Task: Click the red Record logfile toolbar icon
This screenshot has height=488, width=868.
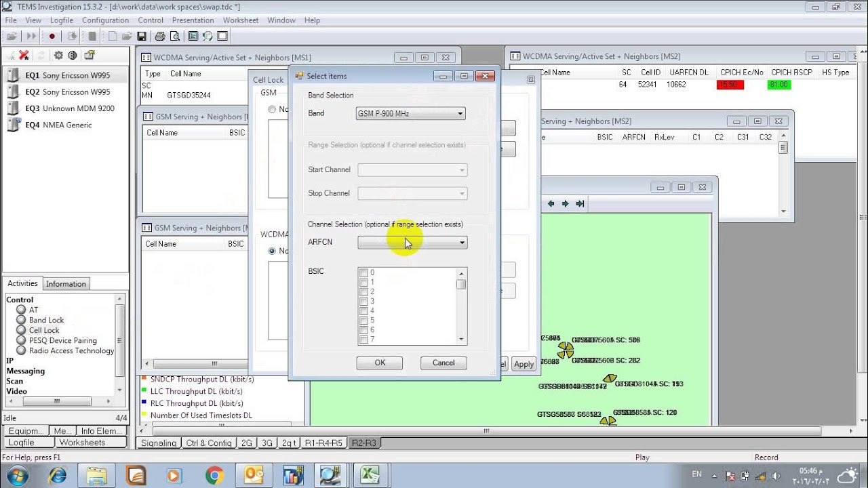Action: 52,36
